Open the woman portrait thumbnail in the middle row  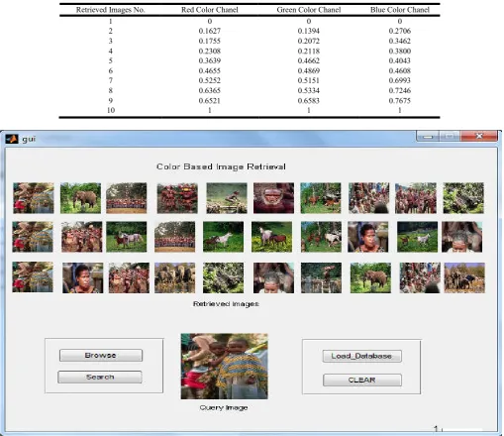point(367,237)
